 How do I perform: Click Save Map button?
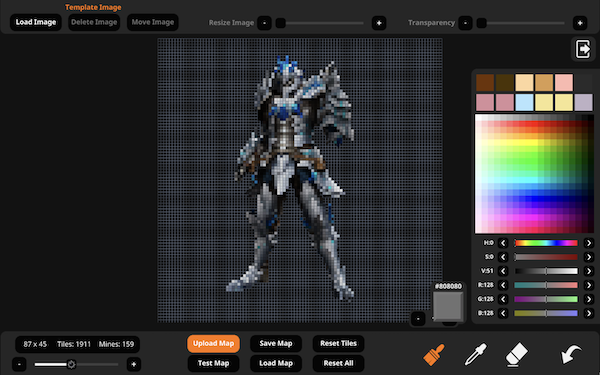[x=276, y=344]
